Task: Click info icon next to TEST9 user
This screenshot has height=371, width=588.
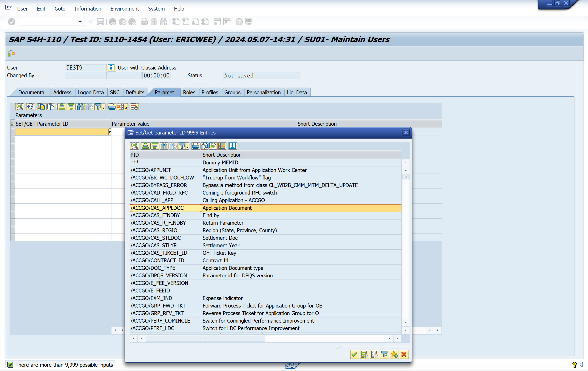Action: pos(111,67)
